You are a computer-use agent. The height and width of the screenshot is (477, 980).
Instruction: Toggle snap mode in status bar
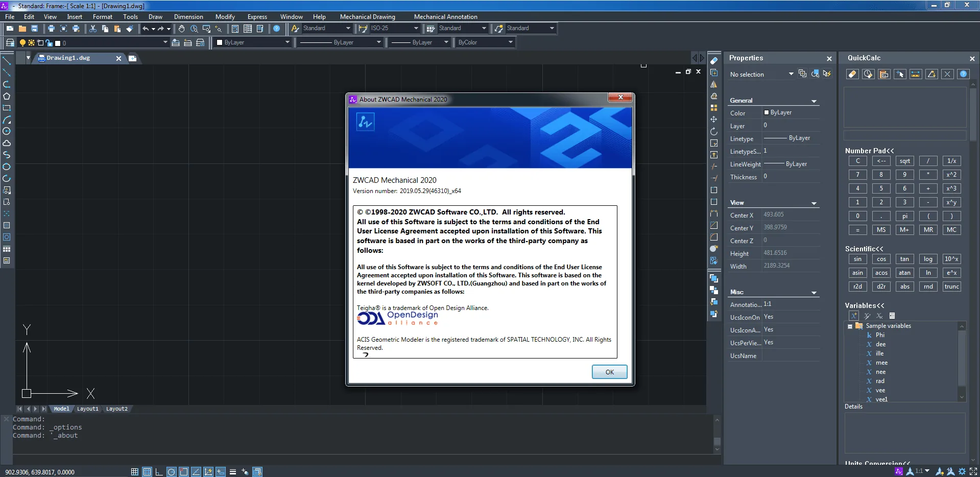click(x=135, y=472)
